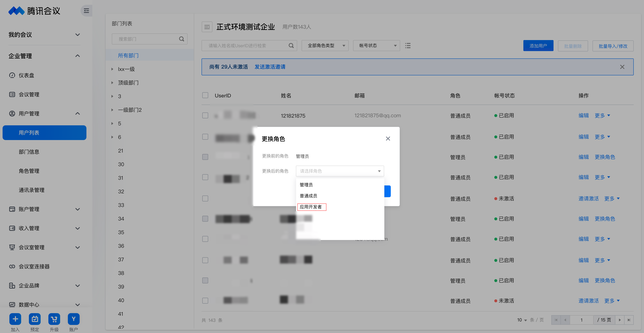
Task: Expand the 顶级部门 tree node
Action: [112, 83]
